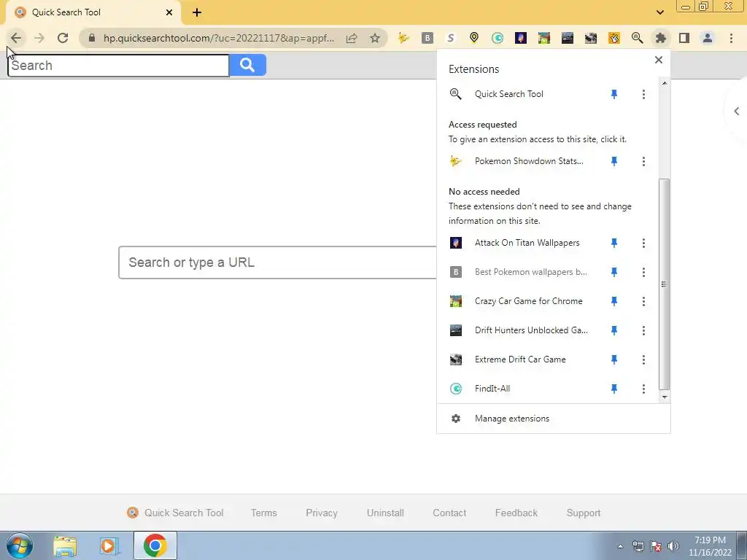Open more actions for Pokemon Showdown Stats
Image resolution: width=747 pixels, height=560 pixels.
(x=643, y=161)
